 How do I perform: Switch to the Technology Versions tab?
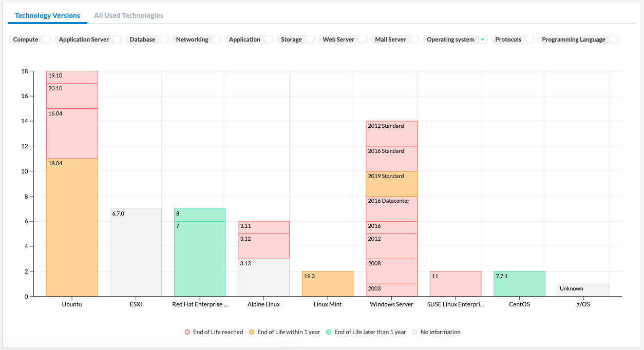[x=47, y=15]
